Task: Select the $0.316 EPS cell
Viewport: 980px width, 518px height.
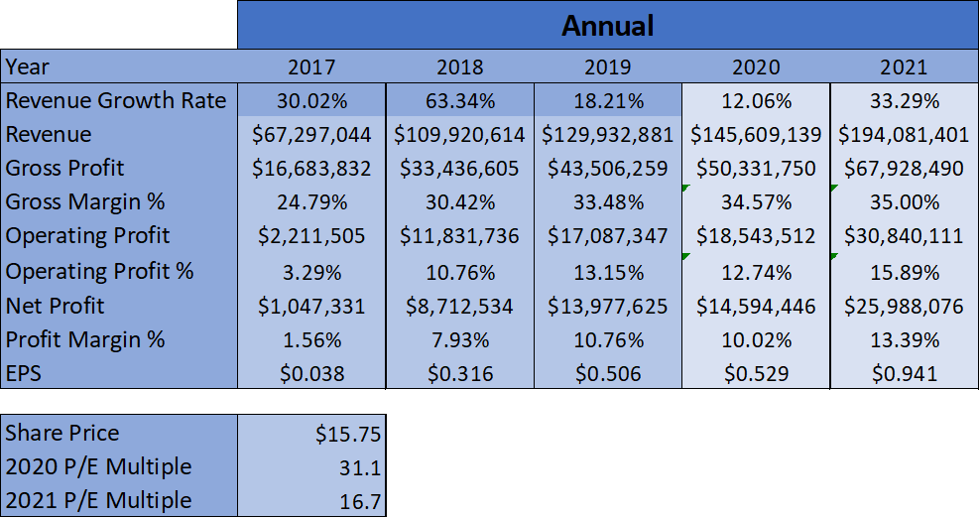Action: pos(460,373)
